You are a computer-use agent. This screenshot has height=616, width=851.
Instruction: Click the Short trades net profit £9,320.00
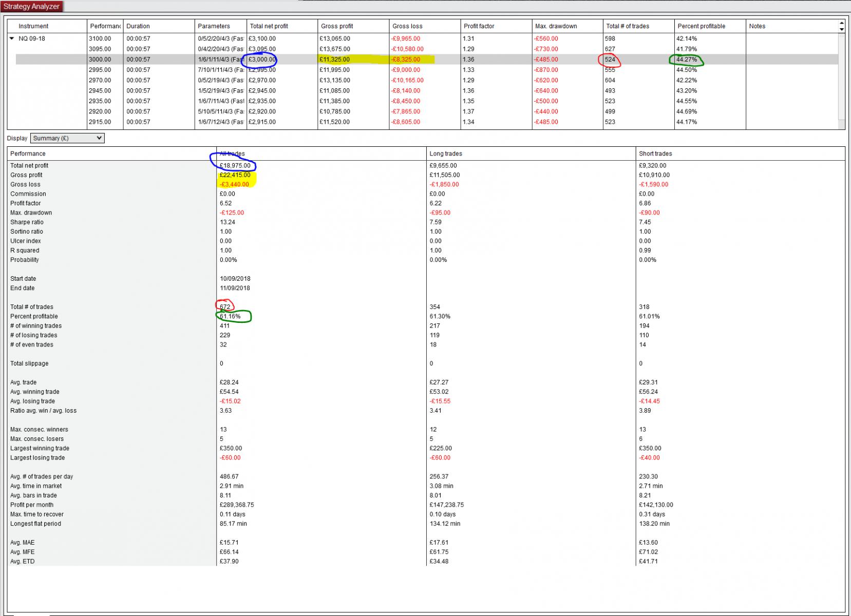click(x=653, y=165)
